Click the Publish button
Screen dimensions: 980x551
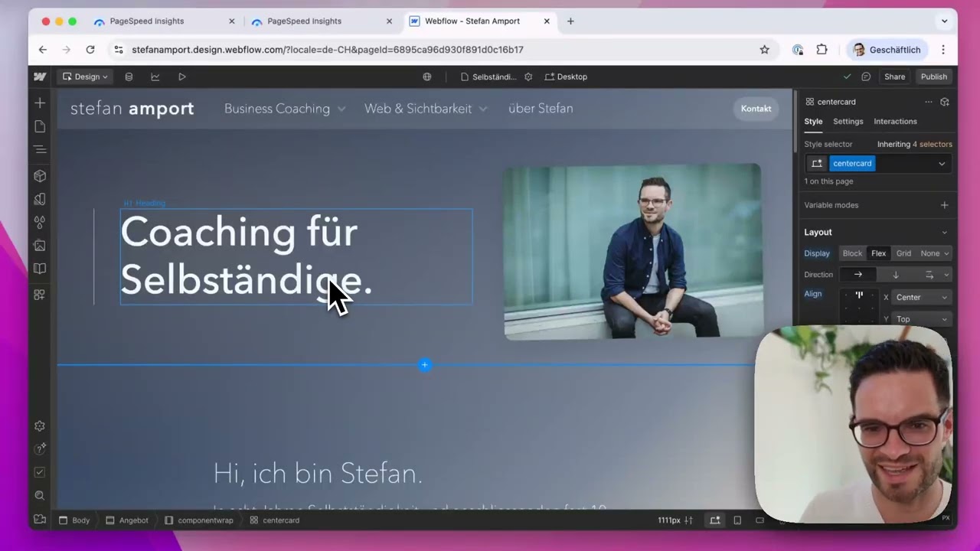pos(933,77)
